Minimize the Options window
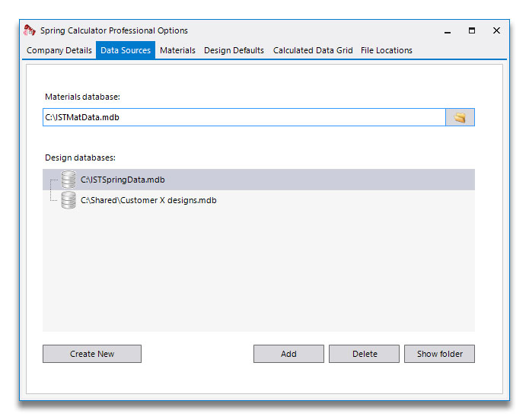Image resolution: width=529 pixels, height=420 pixels. coord(448,31)
